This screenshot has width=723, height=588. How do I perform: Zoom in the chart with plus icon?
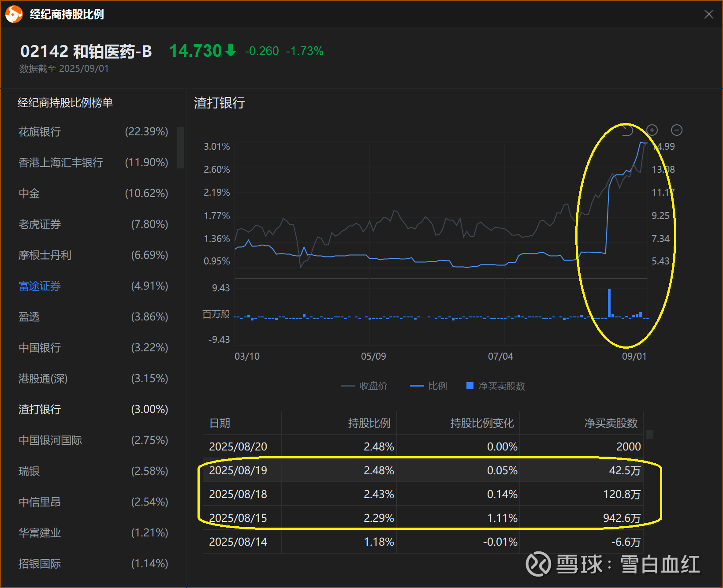click(652, 130)
